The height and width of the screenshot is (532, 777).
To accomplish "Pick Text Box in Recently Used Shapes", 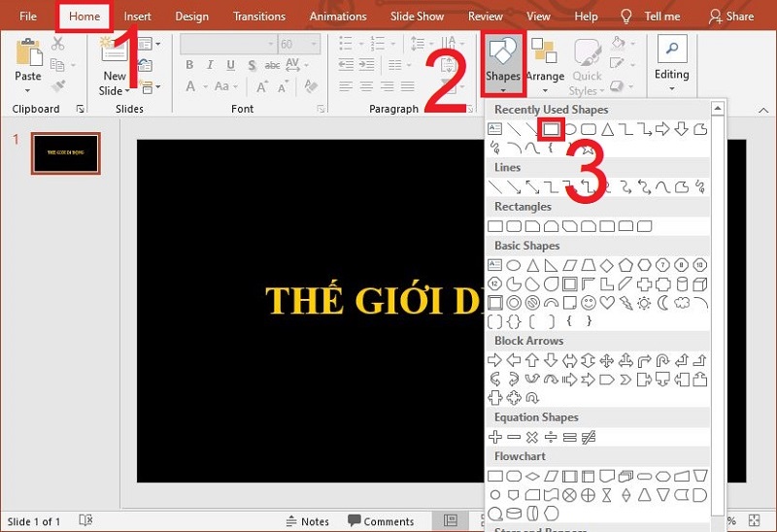I will pyautogui.click(x=494, y=129).
